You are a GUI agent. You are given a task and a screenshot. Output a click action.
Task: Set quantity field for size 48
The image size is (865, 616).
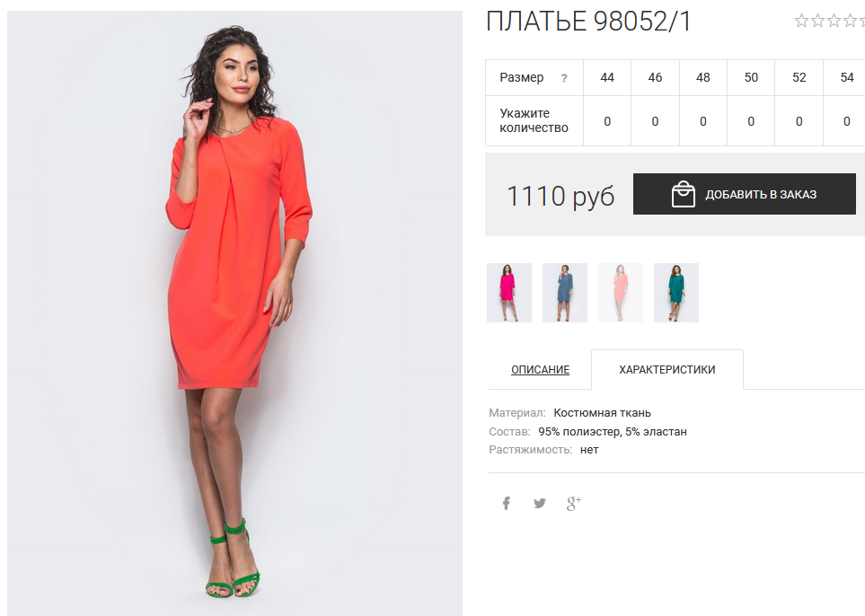702,121
